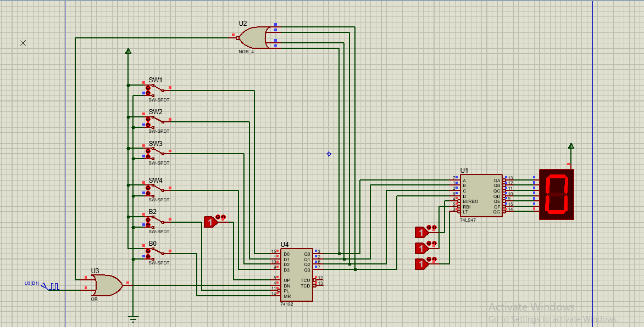Select the logic state wired to RBI

tap(422, 249)
